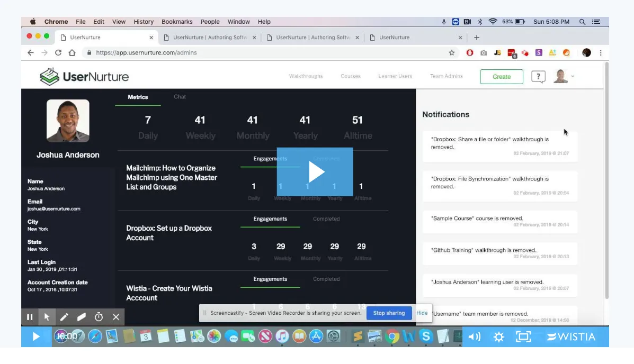Open the History menu in menu bar
This screenshot has height=364, width=634.
144,22
